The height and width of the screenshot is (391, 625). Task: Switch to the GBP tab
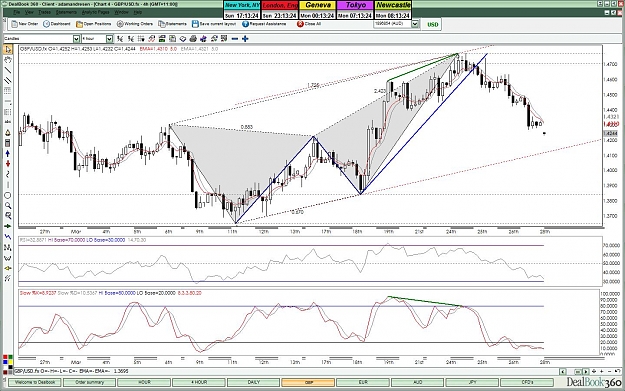pyautogui.click(x=308, y=382)
